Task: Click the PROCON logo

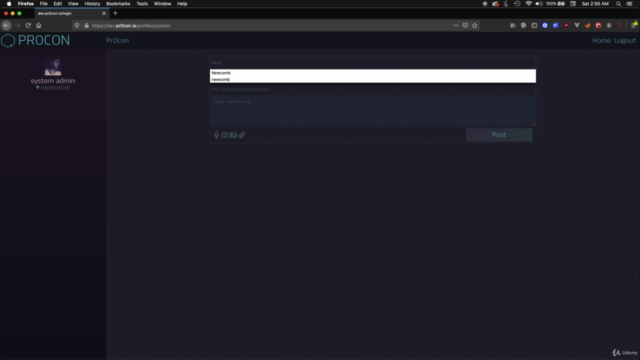Action: click(x=36, y=40)
